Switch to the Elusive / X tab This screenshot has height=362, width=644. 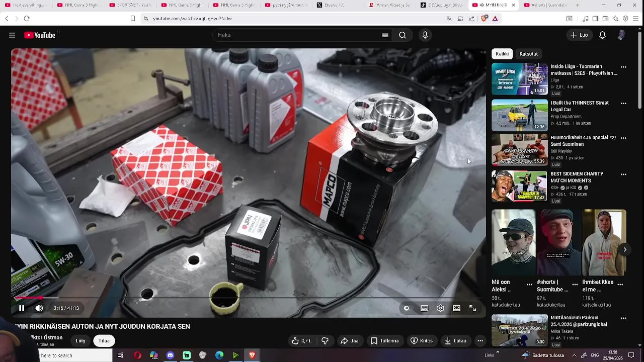337,5
